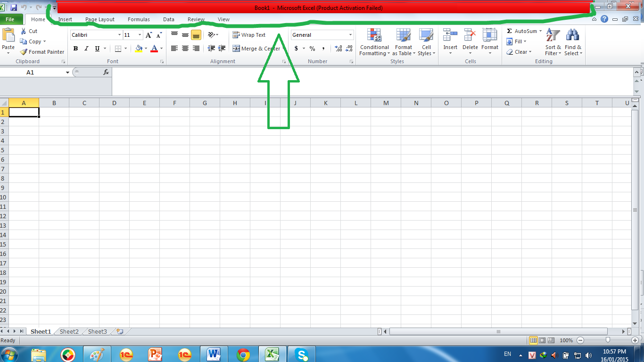This screenshot has width=644, height=362.
Task: Open the font name Calibri dropdown
Action: pos(119,35)
